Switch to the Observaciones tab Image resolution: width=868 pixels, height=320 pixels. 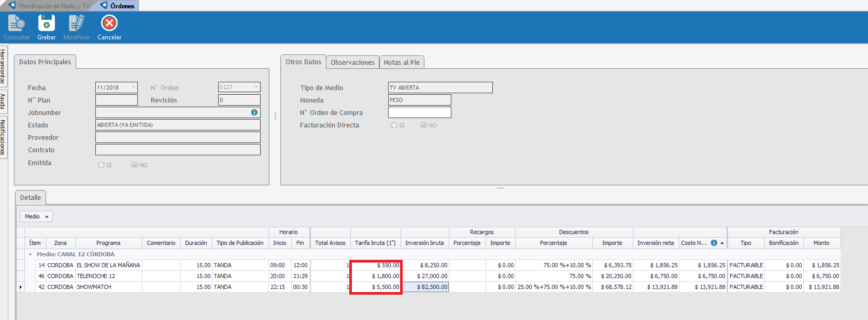click(x=352, y=62)
